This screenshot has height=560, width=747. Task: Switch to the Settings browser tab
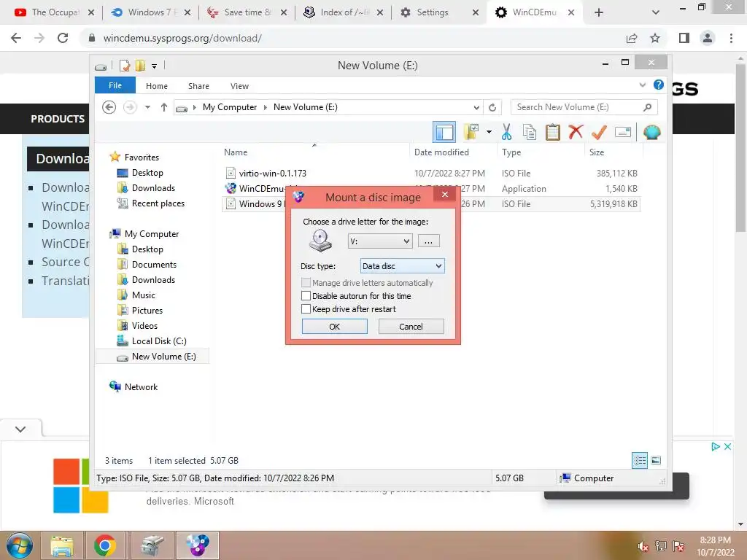438,12
